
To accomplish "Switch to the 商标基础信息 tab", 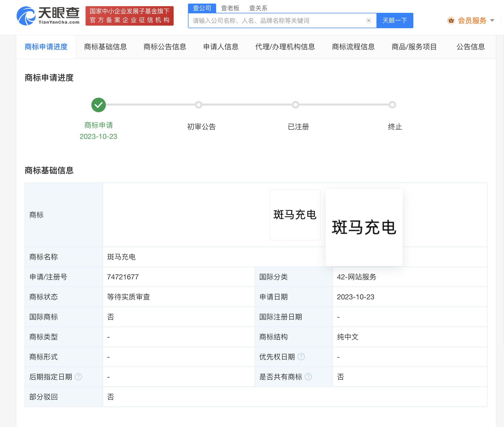I will click(x=106, y=47).
